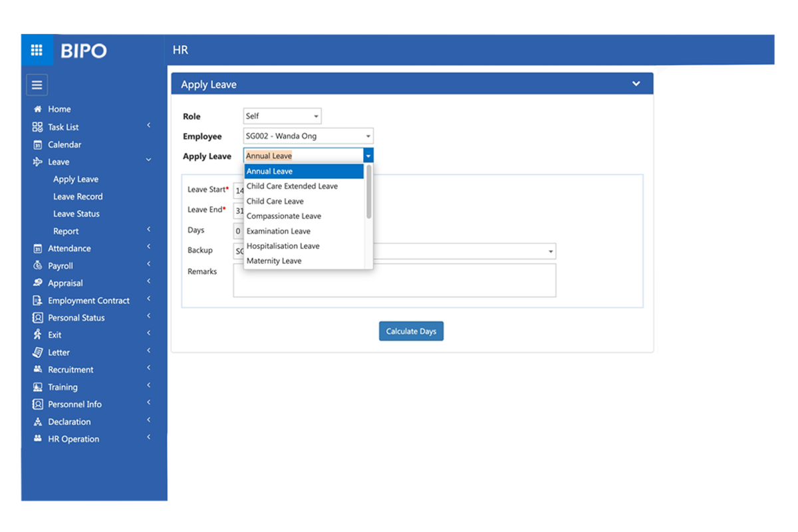Viewport: 798px width, 532px height.
Task: Click the Employment Contract icon
Action: coord(38,301)
